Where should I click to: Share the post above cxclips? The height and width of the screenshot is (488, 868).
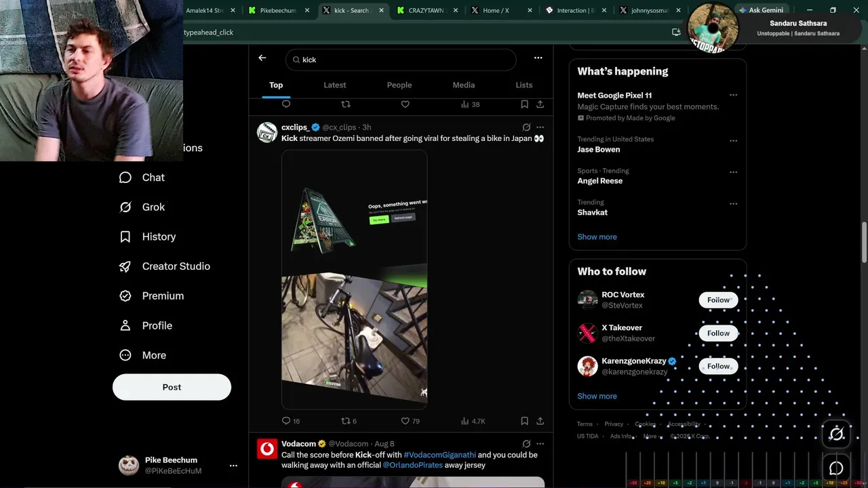(540, 104)
